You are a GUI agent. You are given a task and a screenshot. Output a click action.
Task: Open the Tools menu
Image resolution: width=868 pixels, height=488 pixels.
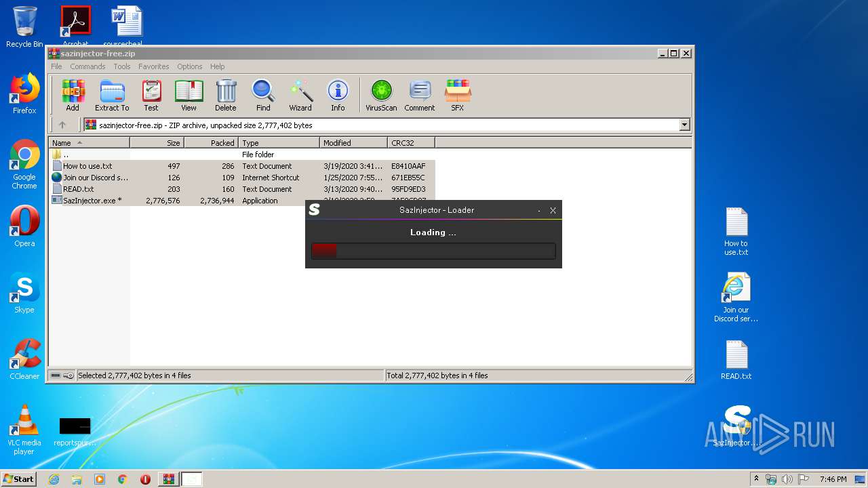(122, 66)
